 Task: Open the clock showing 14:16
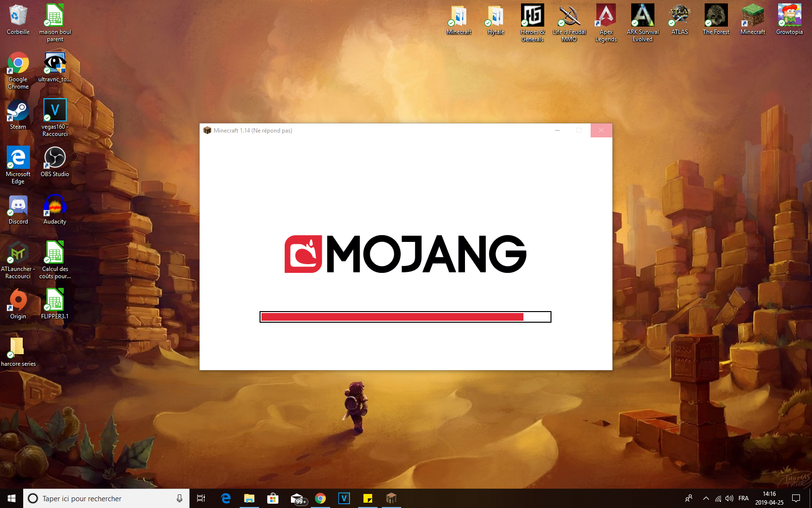tap(769, 498)
